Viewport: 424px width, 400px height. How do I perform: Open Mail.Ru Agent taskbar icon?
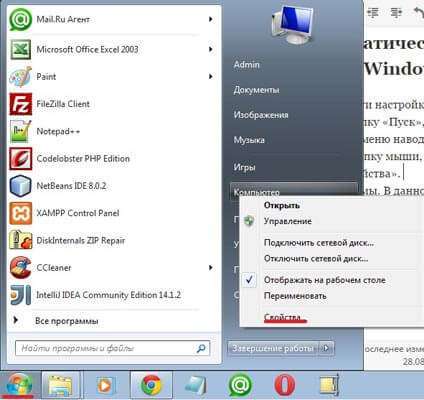(x=240, y=386)
